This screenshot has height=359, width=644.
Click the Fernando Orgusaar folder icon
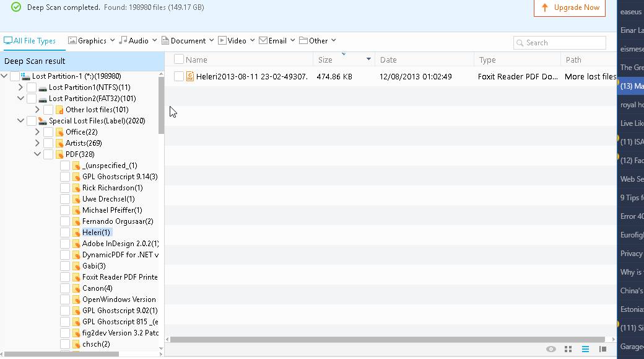pos(76,221)
